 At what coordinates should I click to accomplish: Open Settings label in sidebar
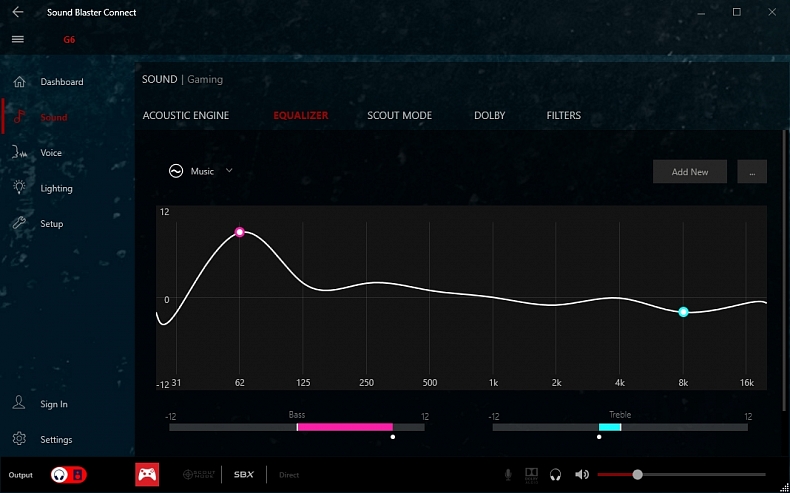[x=56, y=440]
